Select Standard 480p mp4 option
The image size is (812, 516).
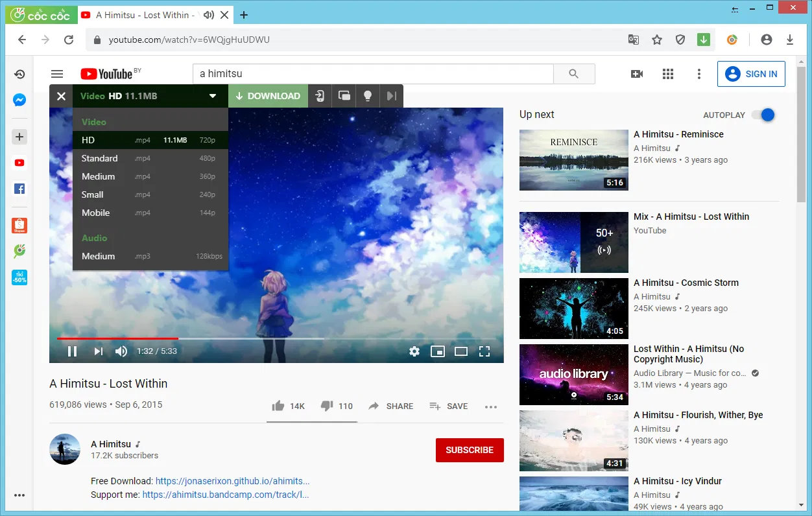[x=150, y=158]
